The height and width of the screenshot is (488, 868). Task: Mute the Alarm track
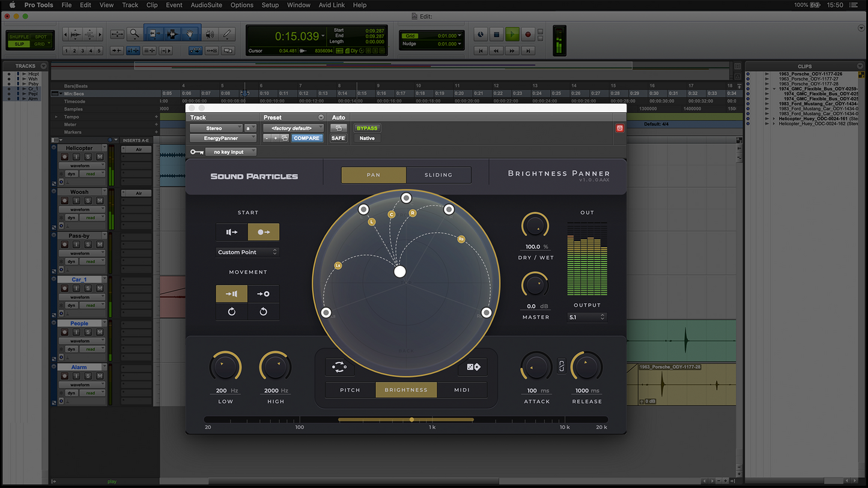(99, 375)
